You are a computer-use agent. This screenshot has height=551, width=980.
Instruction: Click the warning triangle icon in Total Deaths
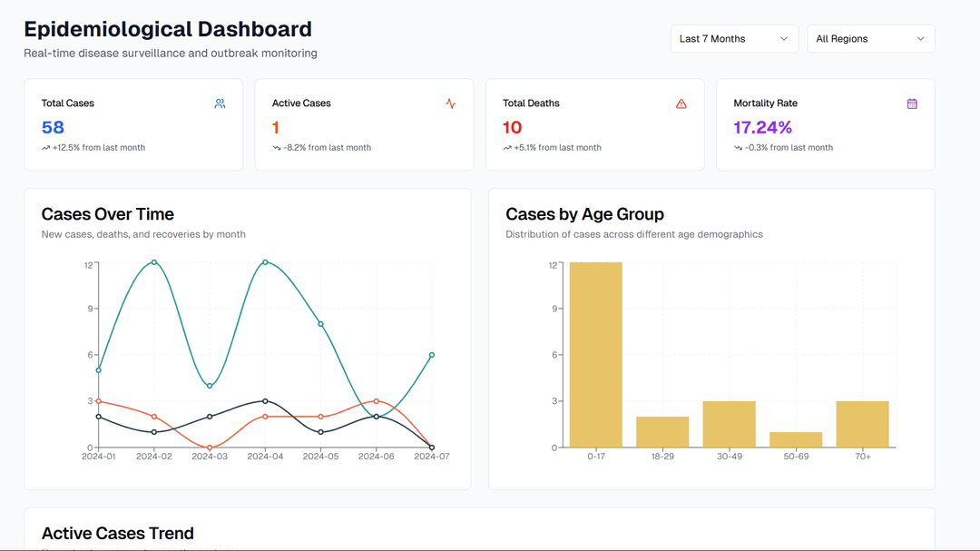[x=681, y=103]
